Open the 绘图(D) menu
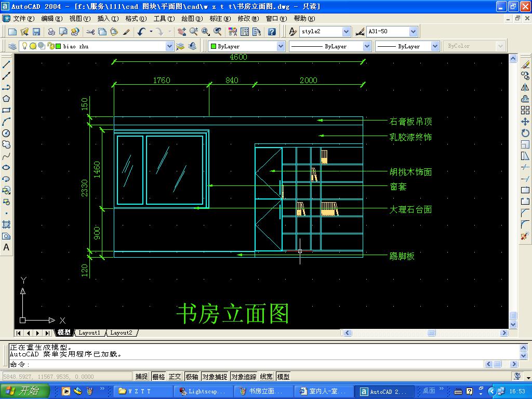This screenshot has height=399, width=532. coord(192,19)
